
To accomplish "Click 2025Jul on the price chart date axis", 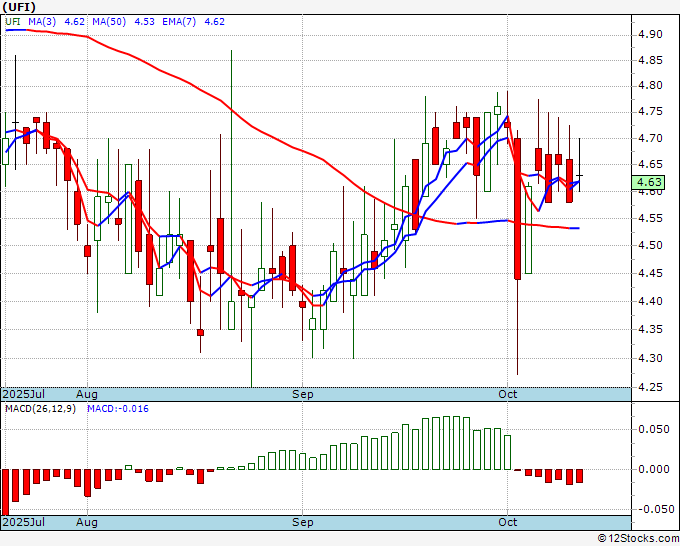I will pyautogui.click(x=23, y=394).
